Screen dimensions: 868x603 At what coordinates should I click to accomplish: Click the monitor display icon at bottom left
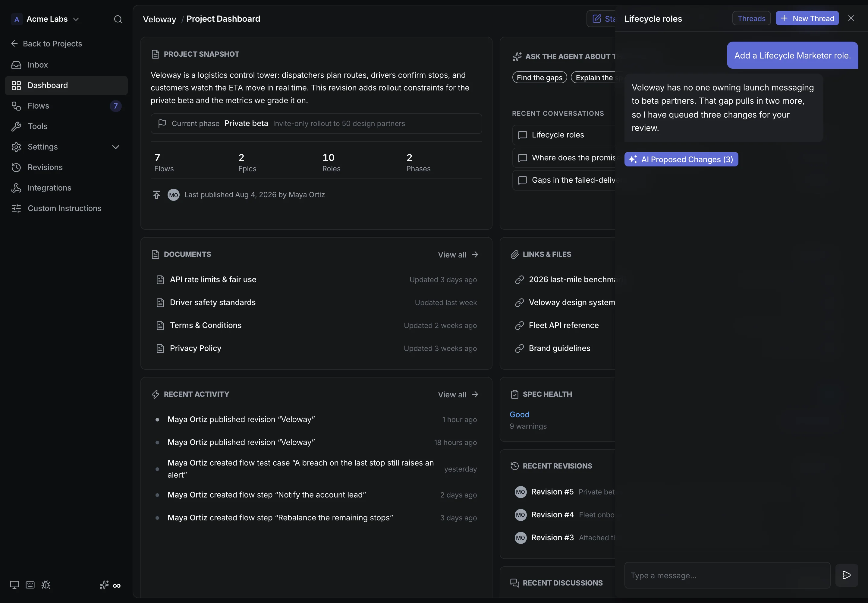tap(14, 585)
